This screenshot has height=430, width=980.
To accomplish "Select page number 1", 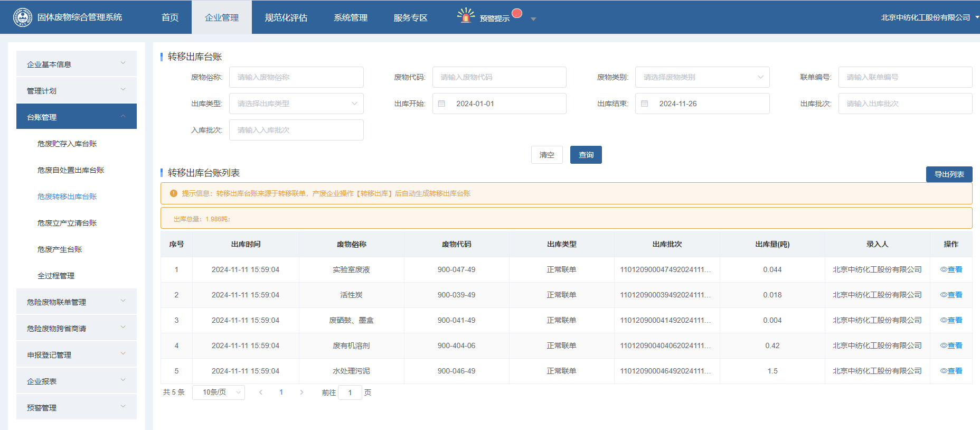I will pyautogui.click(x=281, y=392).
